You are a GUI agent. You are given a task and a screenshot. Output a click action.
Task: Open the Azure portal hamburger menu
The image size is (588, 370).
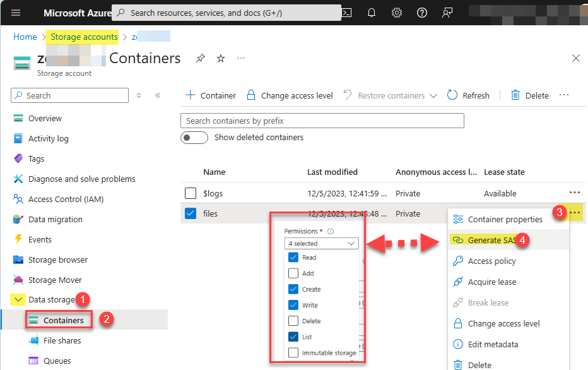(16, 13)
